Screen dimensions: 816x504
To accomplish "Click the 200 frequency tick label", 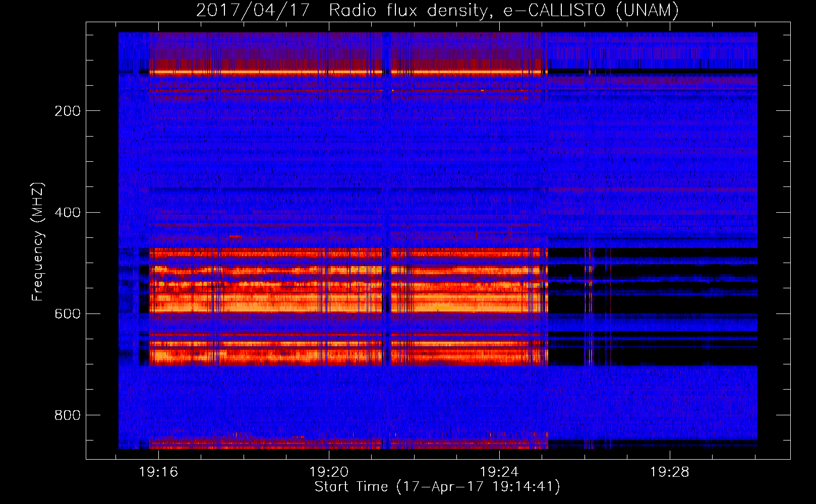I will 68,111.
